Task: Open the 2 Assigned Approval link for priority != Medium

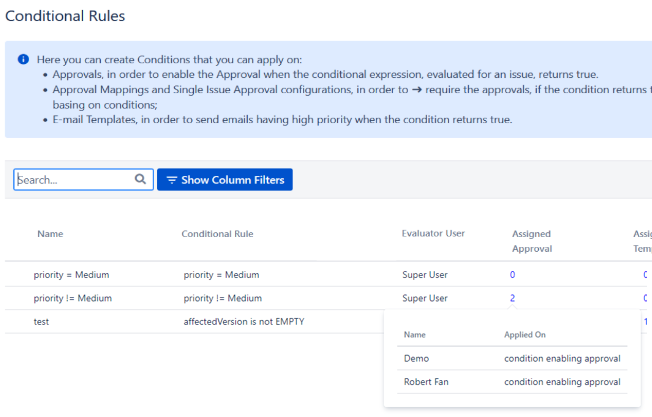Action: tap(513, 298)
